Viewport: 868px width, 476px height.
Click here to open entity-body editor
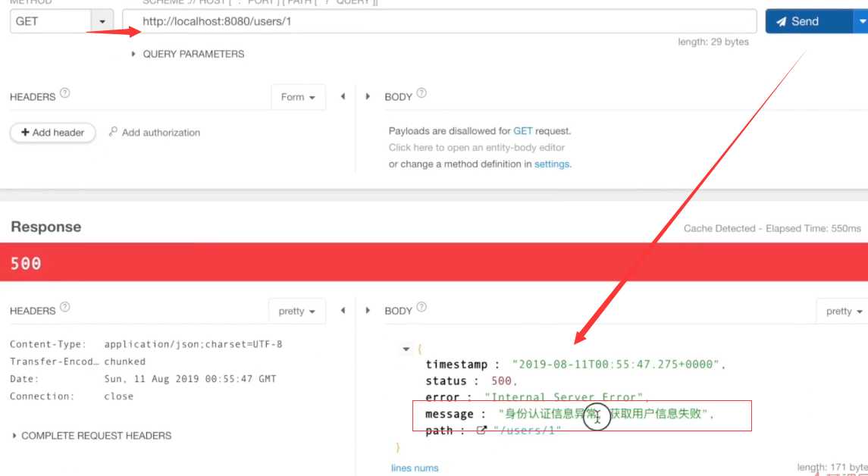[x=477, y=148]
